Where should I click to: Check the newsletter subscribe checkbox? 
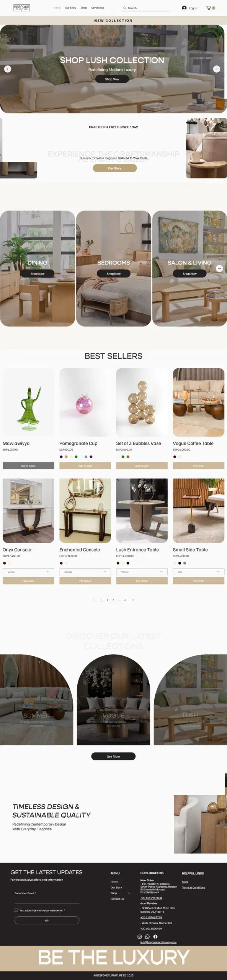pyautogui.click(x=16, y=910)
